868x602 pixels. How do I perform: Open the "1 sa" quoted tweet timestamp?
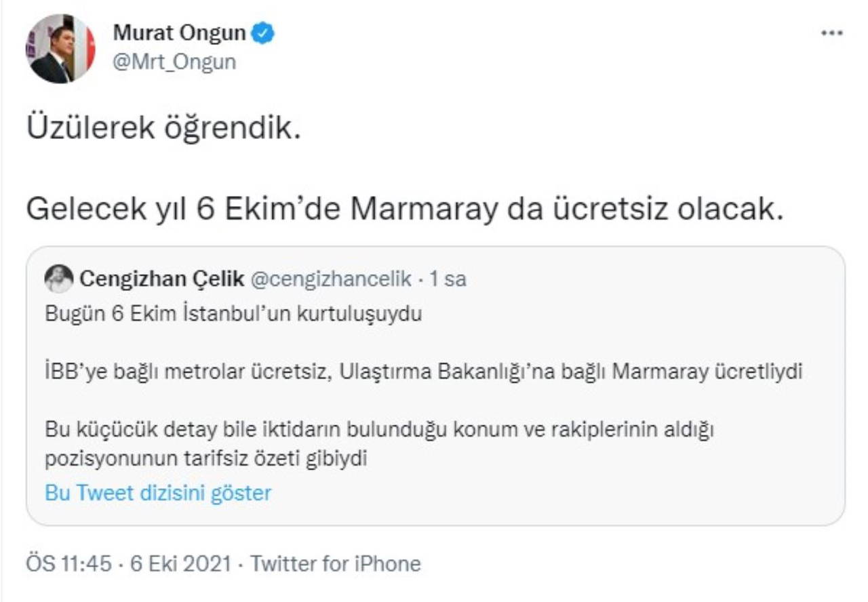tap(450, 279)
